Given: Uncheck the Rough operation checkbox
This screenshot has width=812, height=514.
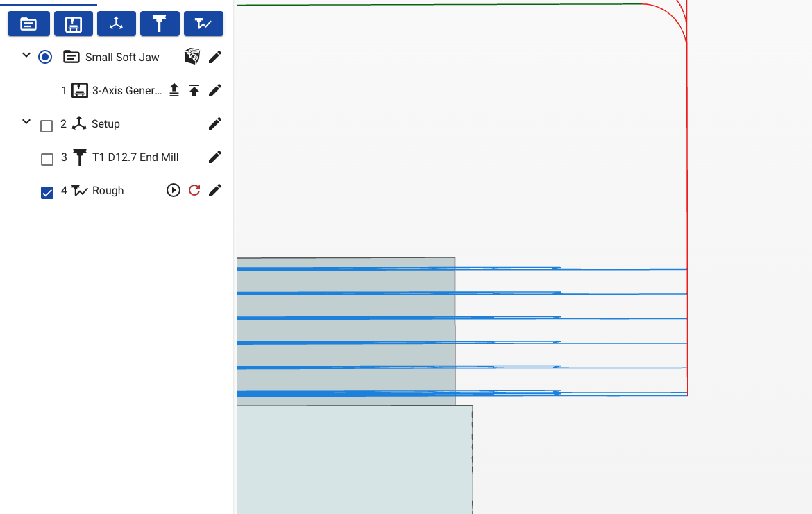Looking at the screenshot, I should point(47,193).
